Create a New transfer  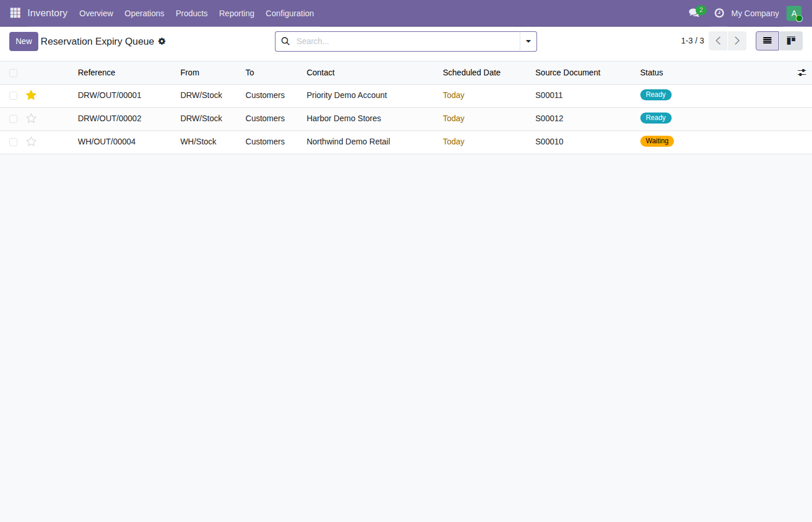[24, 41]
